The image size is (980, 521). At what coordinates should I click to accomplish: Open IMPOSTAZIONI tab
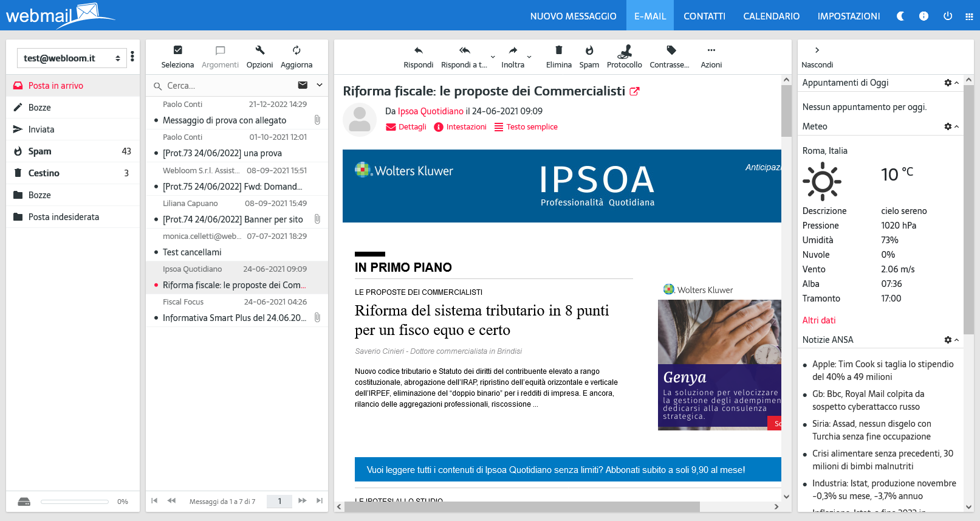tap(848, 16)
